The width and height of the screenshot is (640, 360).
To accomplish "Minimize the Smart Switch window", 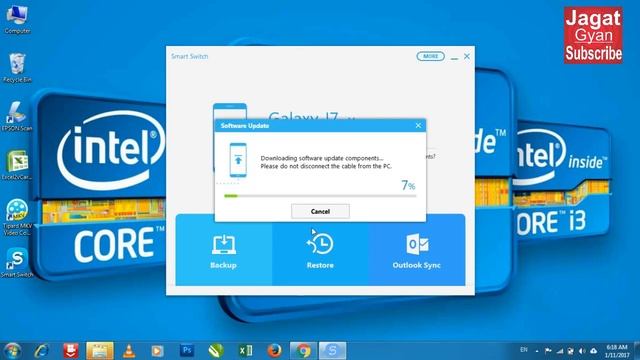I will point(454,57).
